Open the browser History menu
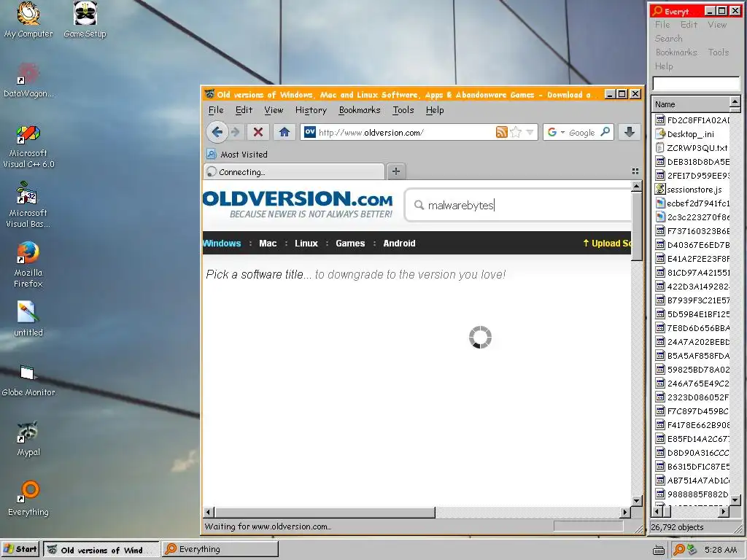Image resolution: width=747 pixels, height=560 pixels. 311,110
